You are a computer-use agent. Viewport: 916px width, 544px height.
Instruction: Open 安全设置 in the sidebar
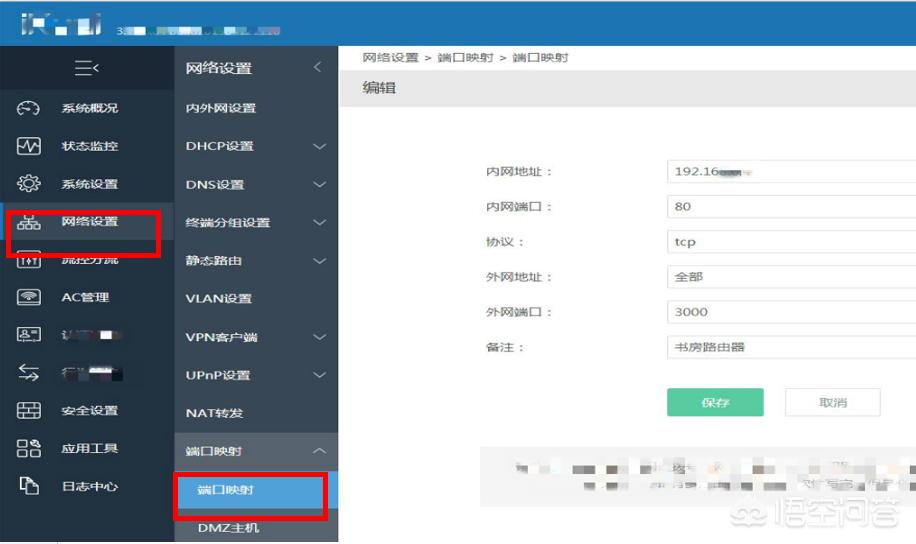[x=90, y=411]
